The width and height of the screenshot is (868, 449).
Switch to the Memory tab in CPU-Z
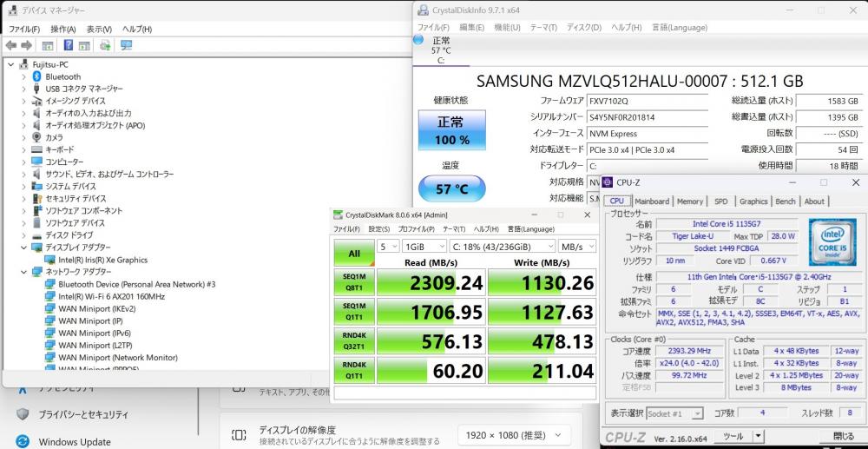690,201
